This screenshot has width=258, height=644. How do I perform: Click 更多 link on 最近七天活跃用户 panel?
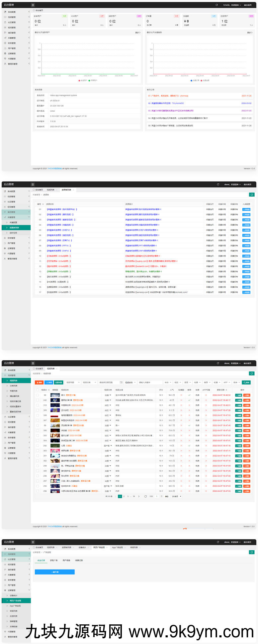coord(138,33)
